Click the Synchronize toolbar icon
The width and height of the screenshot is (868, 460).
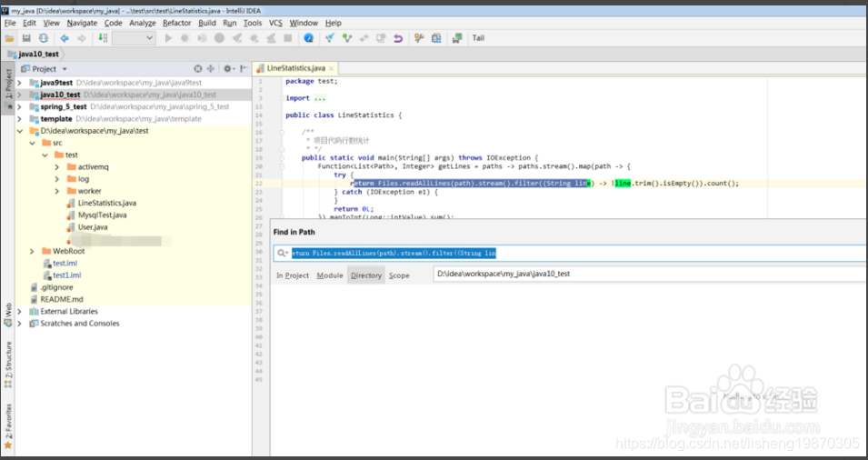coord(43,38)
